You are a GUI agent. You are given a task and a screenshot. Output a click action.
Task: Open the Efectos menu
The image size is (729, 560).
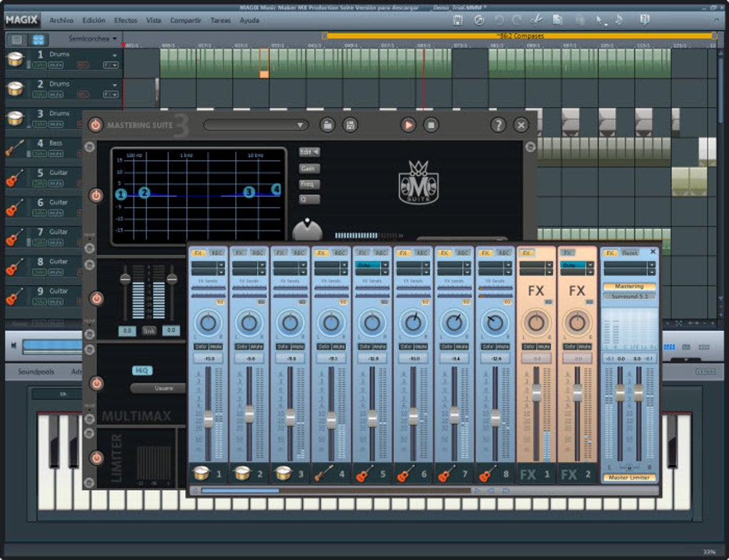pos(126,21)
